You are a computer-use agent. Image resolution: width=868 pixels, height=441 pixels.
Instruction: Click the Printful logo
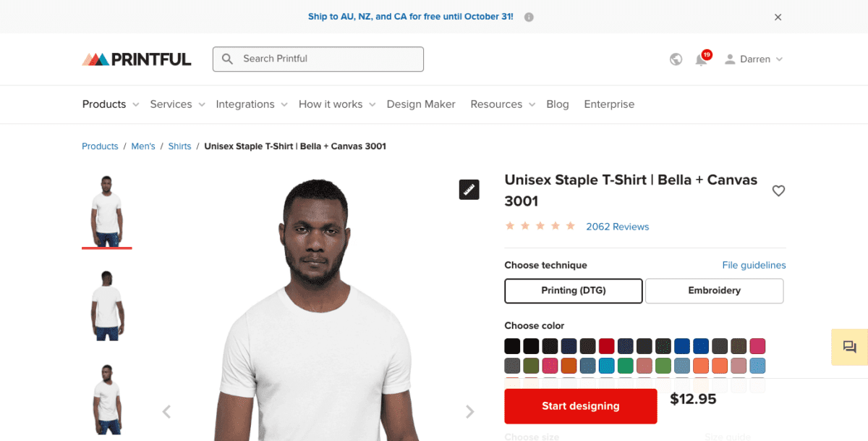pos(137,59)
